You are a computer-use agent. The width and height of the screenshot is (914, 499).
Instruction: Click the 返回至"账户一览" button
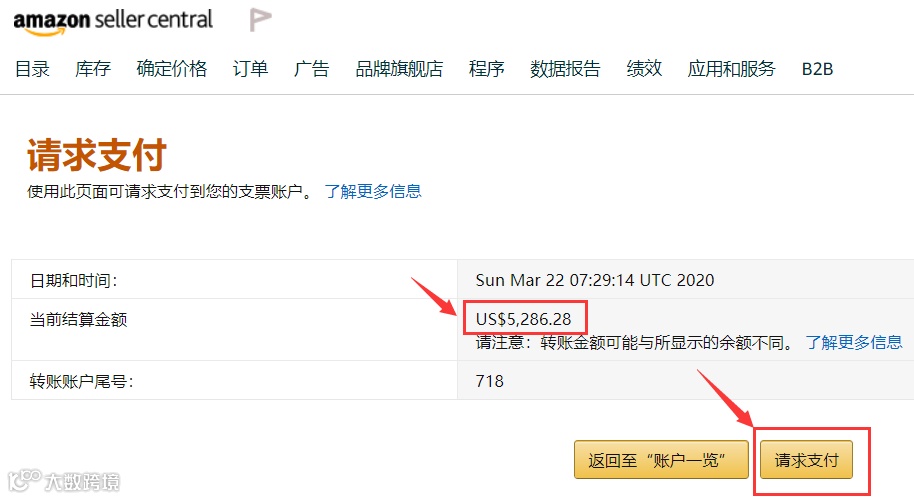coord(661,460)
